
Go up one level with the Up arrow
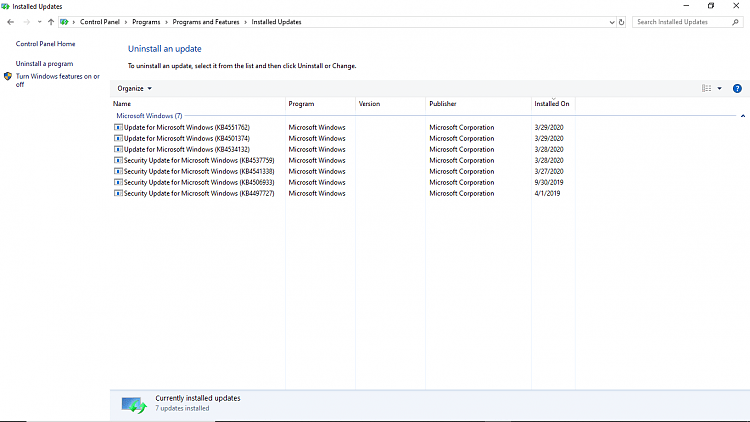(51, 22)
